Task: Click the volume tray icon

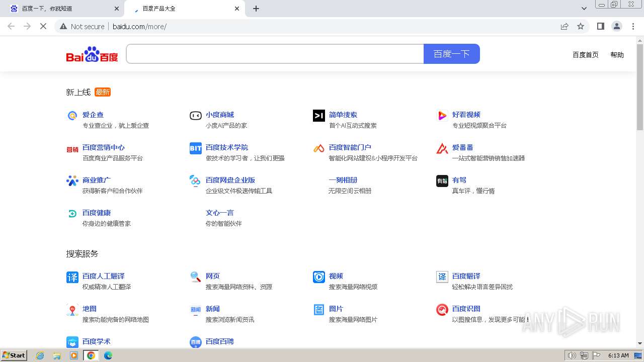Action: pos(572,355)
